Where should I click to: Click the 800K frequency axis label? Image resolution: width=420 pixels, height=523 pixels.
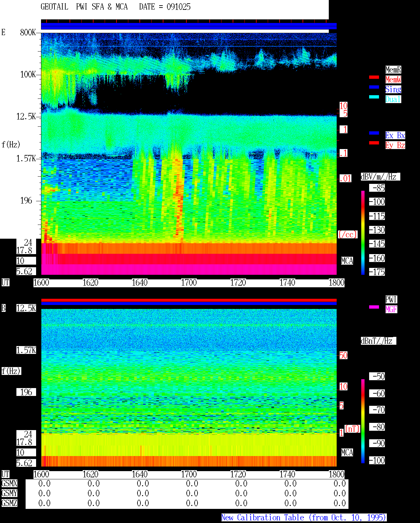(x=28, y=32)
